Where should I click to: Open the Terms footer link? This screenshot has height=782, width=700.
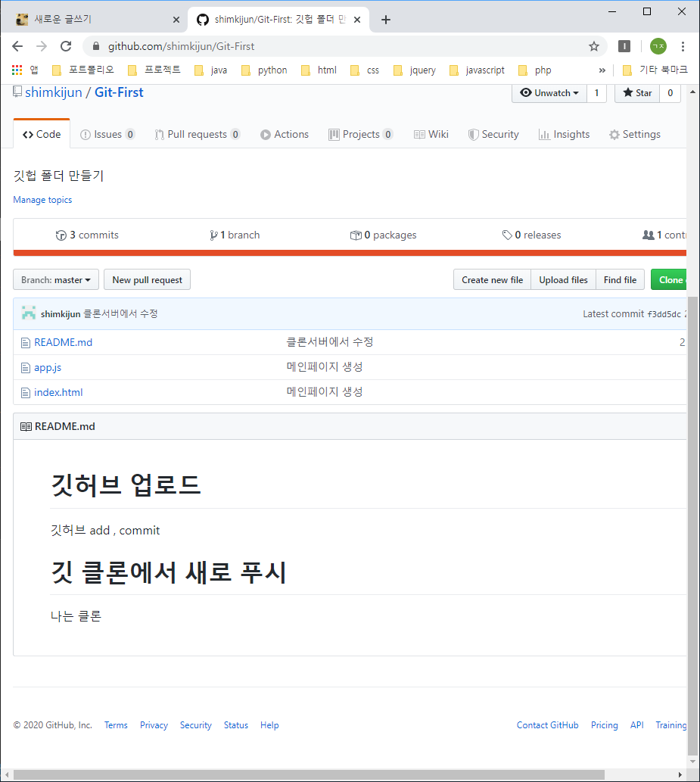coord(116,725)
